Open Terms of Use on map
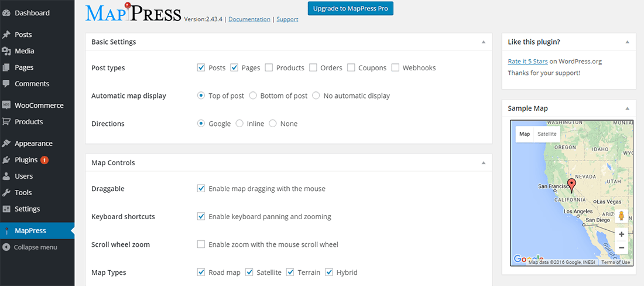 [x=617, y=262]
